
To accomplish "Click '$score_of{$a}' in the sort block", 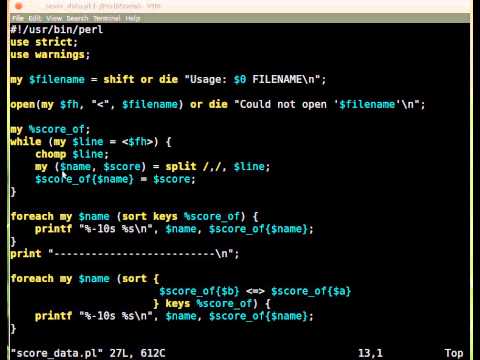I will pos(311,291).
